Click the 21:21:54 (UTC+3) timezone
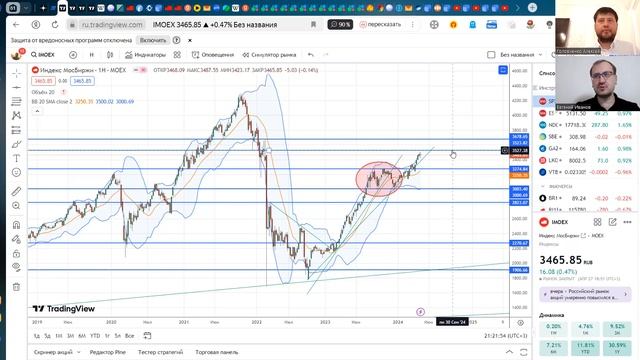Image resolution: width=640 pixels, height=360 pixels. pyautogui.click(x=506, y=336)
